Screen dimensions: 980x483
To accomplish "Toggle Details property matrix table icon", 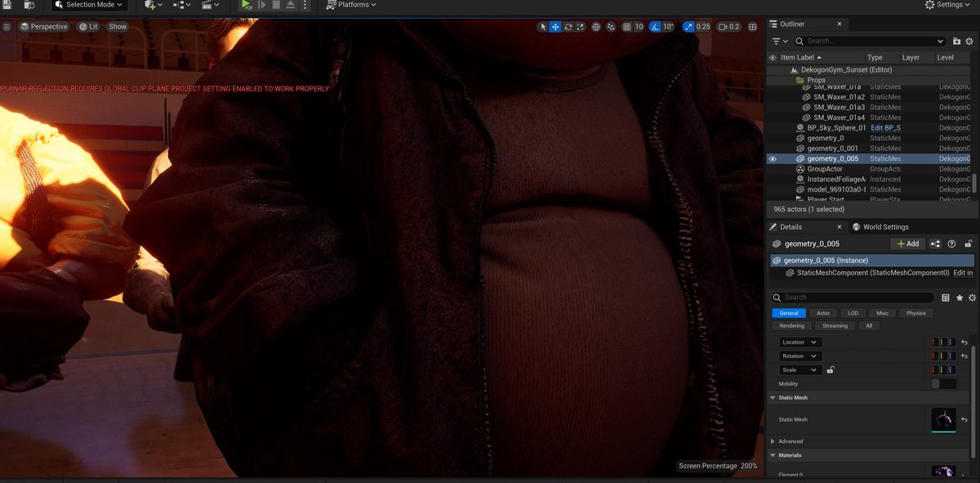I will click(946, 298).
